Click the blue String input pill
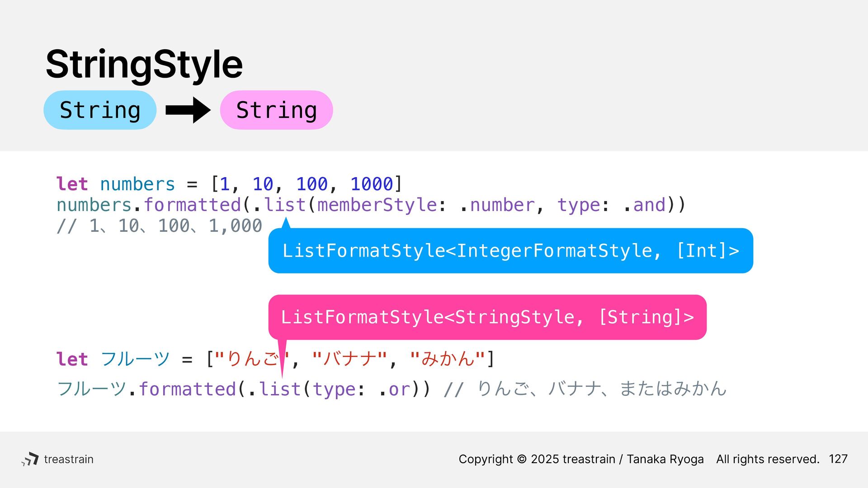The image size is (868, 488). point(100,110)
